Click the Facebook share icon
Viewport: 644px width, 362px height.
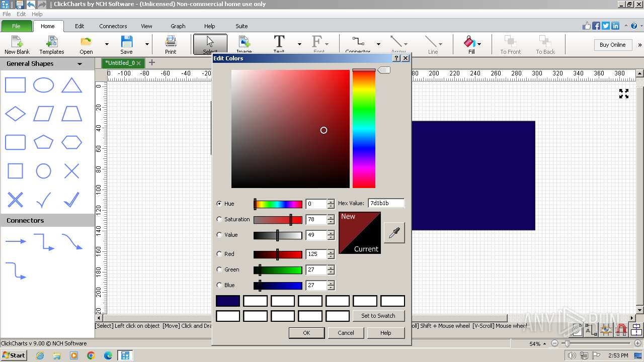[x=596, y=26]
